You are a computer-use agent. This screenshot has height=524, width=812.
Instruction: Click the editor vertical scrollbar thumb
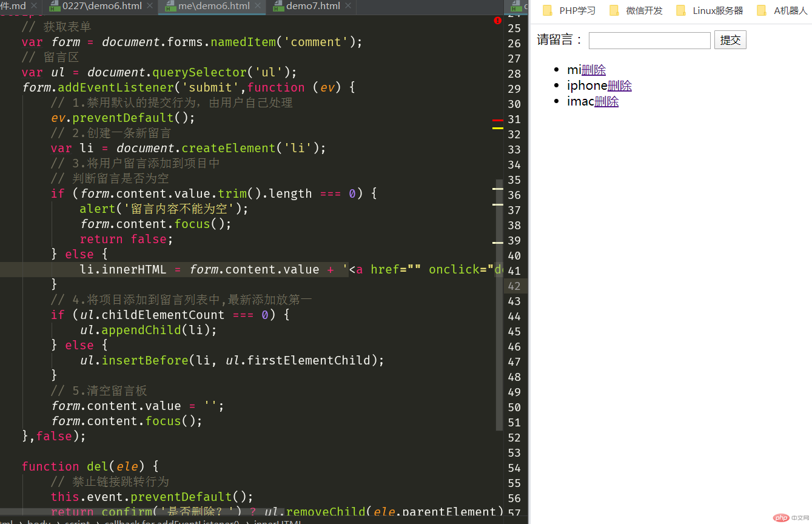coord(499,304)
